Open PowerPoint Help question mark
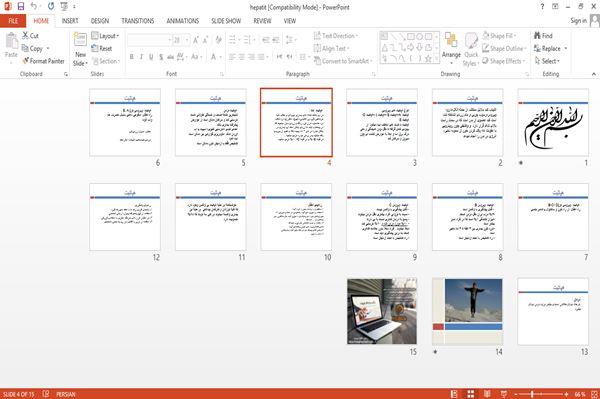This screenshot has height=399, width=600. click(x=542, y=7)
